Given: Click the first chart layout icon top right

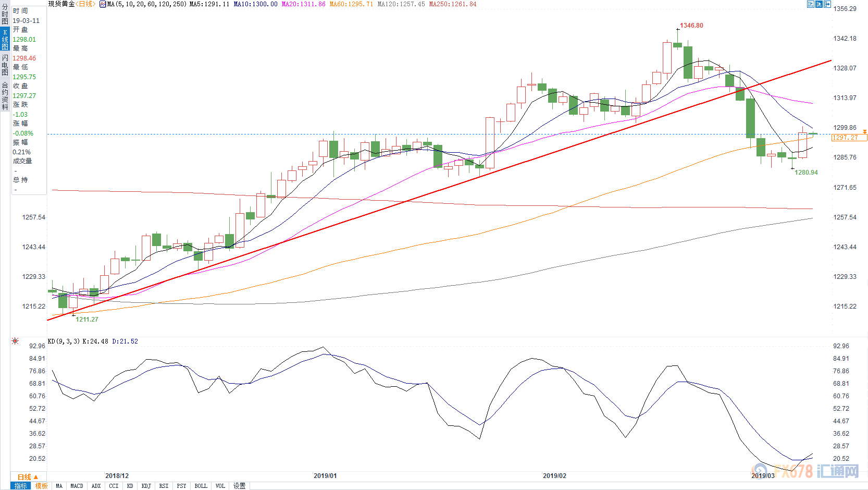Looking at the screenshot, I should pos(811,4).
